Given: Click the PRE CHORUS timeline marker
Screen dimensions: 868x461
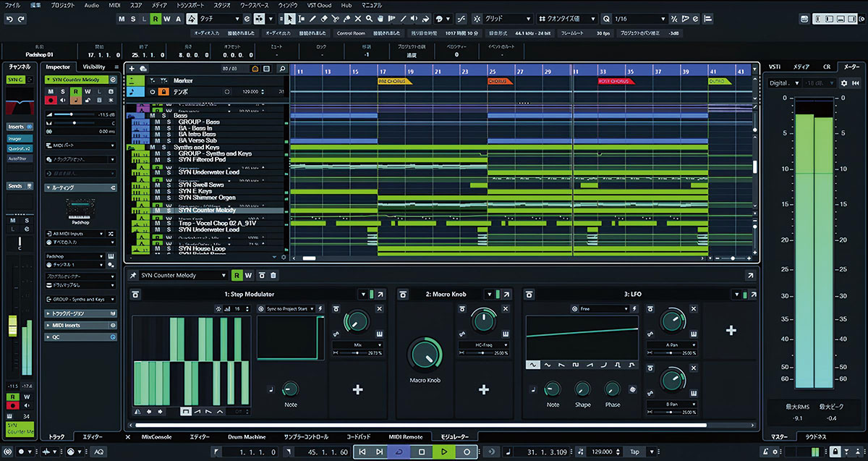Looking at the screenshot, I should pyautogui.click(x=394, y=82).
